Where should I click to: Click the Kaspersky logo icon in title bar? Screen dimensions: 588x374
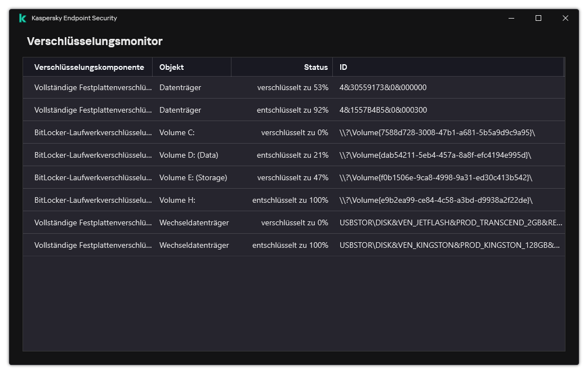click(23, 18)
